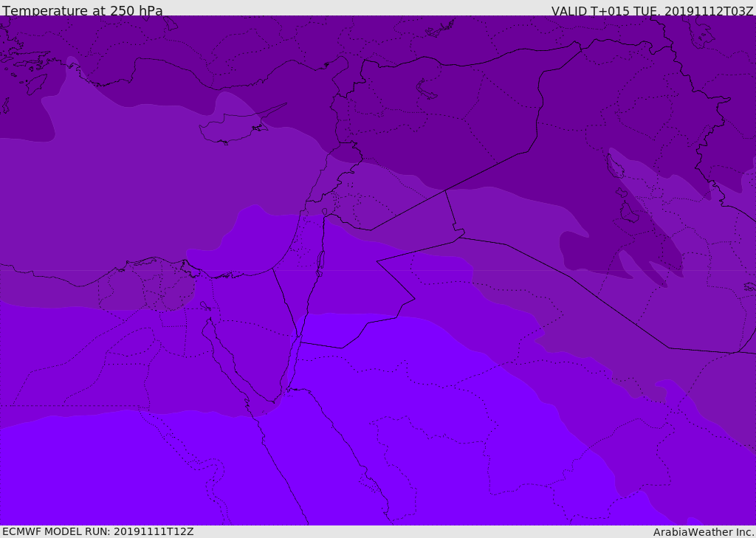Click the Jordan–Iraq–Saudi border tripoint

(x=458, y=237)
